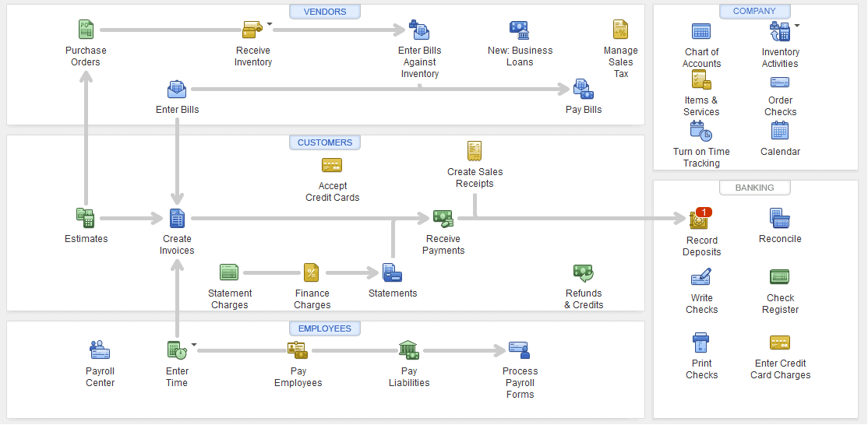This screenshot has width=868, height=425.
Task: Open Process Payroll Forms icon
Action: click(x=520, y=349)
